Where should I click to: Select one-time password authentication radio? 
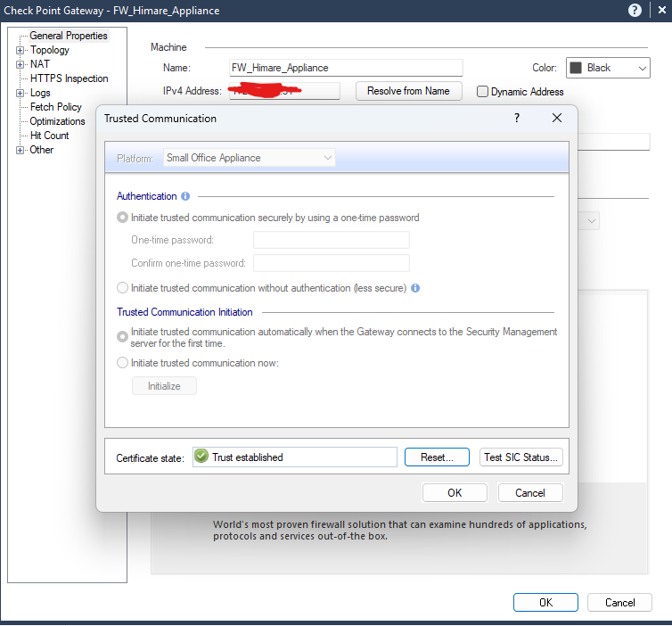pos(123,218)
